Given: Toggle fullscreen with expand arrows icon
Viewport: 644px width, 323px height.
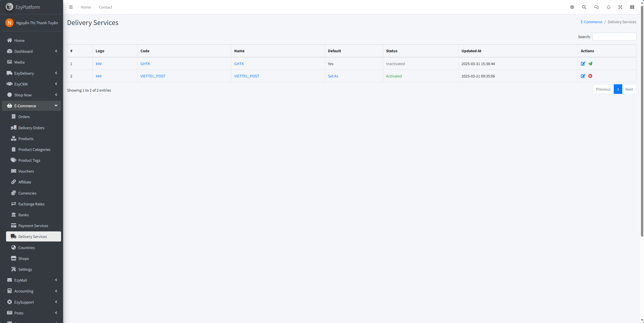Looking at the screenshot, I should pos(620,7).
